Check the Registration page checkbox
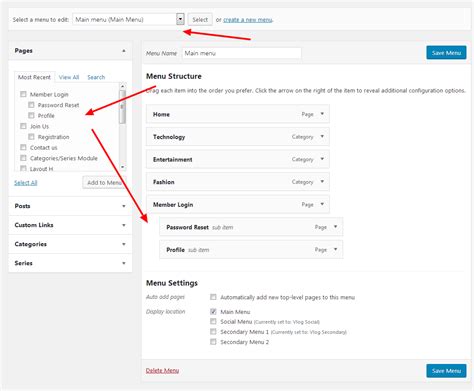 coord(31,137)
